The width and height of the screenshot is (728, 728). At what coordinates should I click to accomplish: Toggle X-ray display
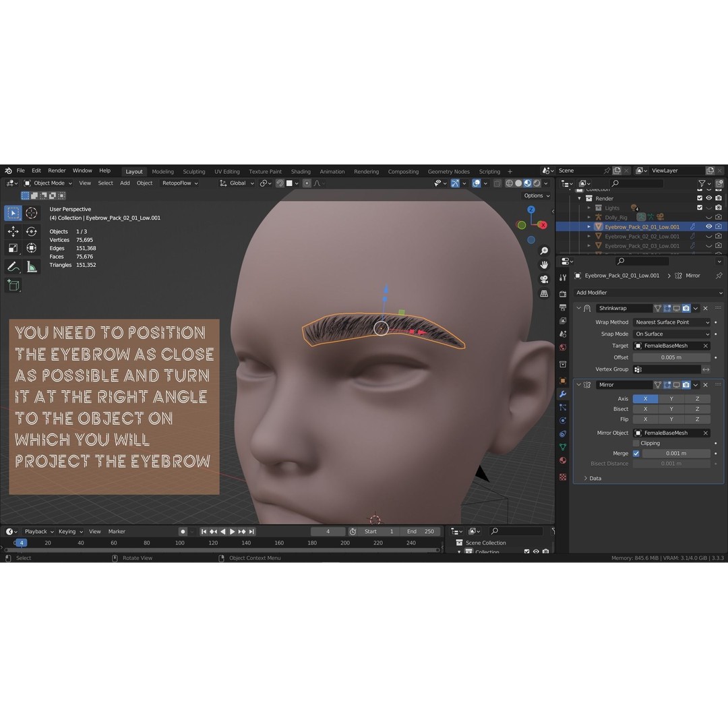497,183
